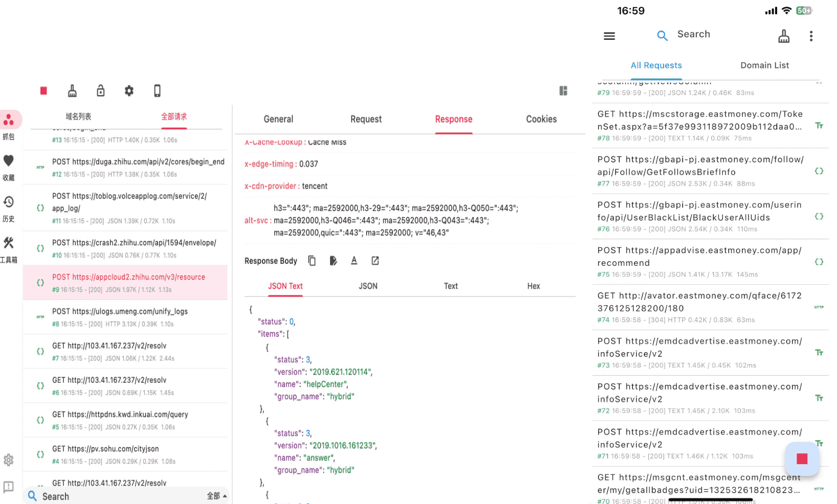Switch to the JSON view tab
The width and height of the screenshot is (837, 504).
(368, 286)
